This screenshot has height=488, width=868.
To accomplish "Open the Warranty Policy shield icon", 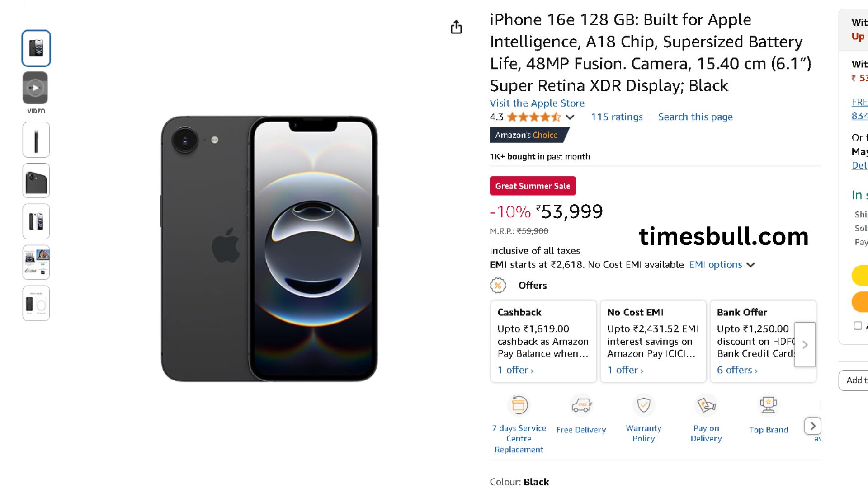I will point(643,405).
